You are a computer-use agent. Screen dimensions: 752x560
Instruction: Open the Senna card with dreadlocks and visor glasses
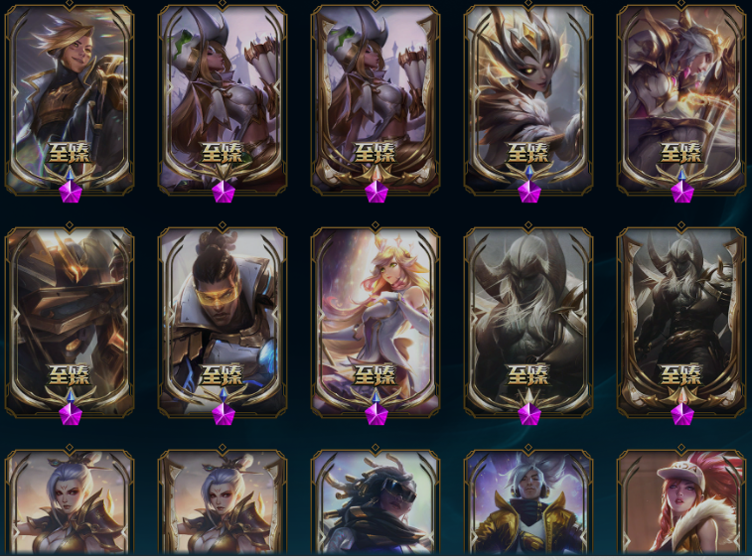(376, 502)
